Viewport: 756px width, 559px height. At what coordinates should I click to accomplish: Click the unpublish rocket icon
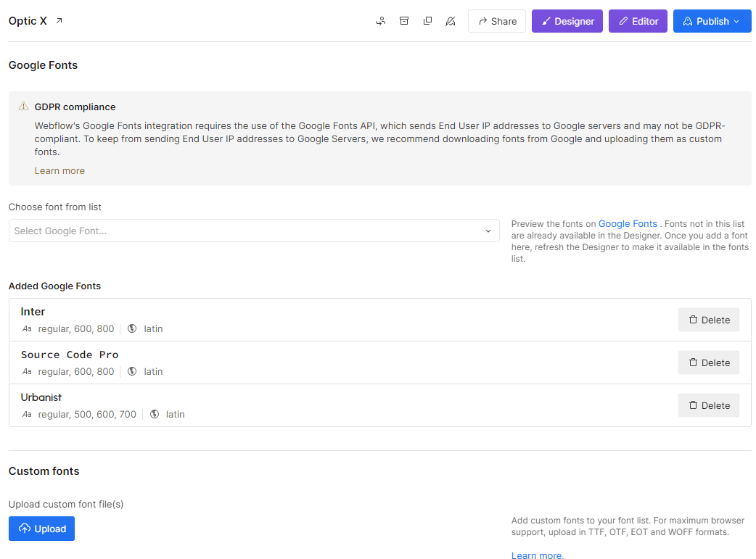pos(451,21)
